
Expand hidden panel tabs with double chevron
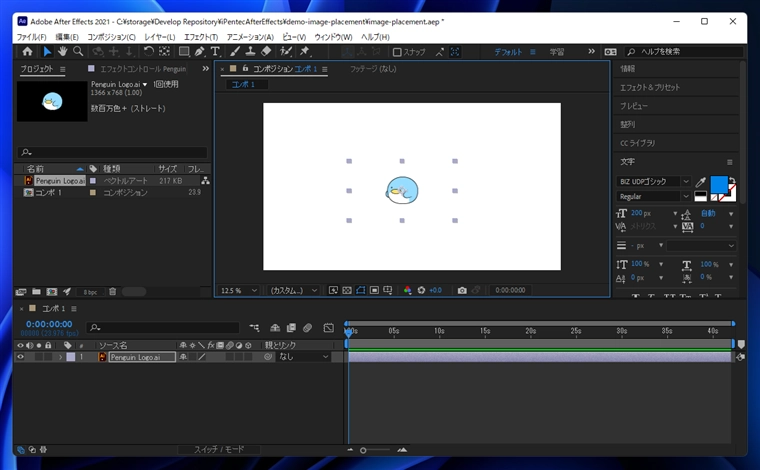[x=206, y=69]
